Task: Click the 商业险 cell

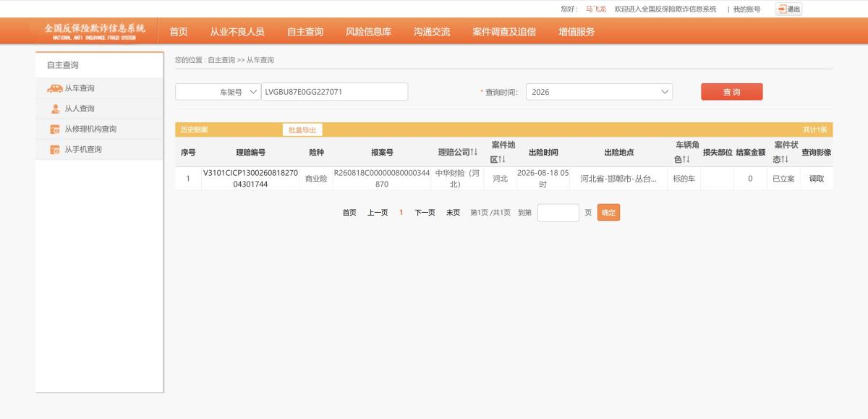Action: click(x=316, y=179)
